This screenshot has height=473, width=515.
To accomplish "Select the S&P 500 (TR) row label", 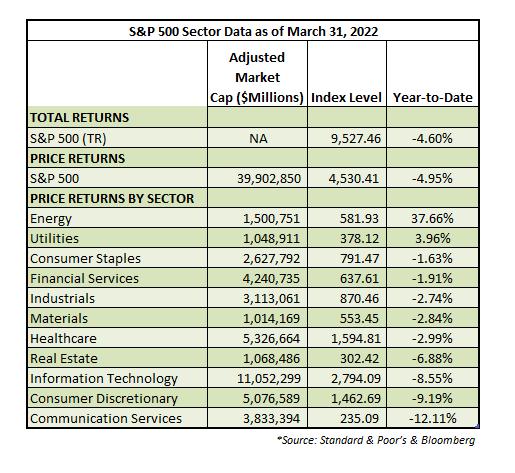I will click(68, 138).
